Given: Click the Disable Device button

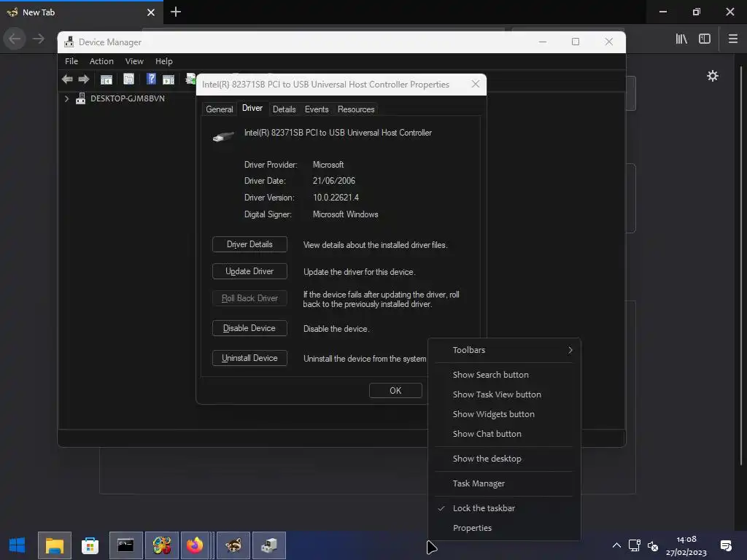Looking at the screenshot, I should [249, 328].
